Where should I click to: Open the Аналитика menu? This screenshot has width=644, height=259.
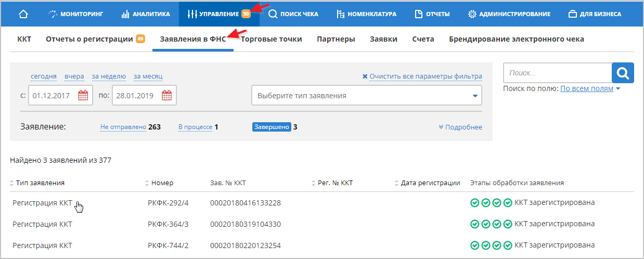coord(146,14)
